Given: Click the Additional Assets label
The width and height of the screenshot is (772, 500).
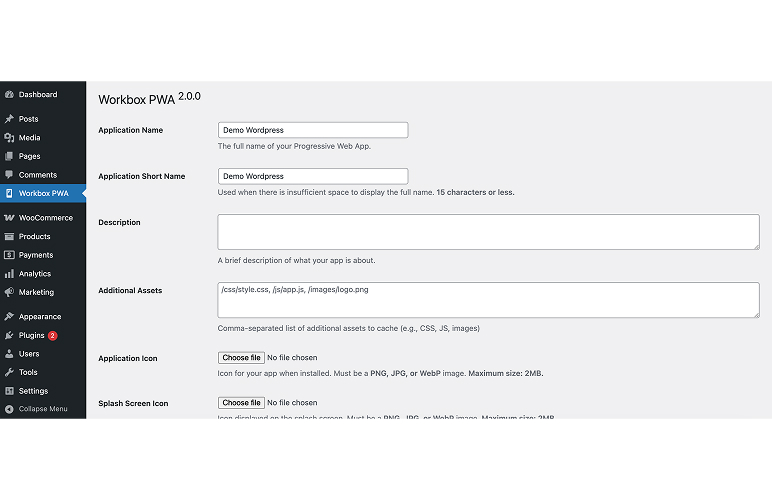Looking at the screenshot, I should click(x=130, y=290).
